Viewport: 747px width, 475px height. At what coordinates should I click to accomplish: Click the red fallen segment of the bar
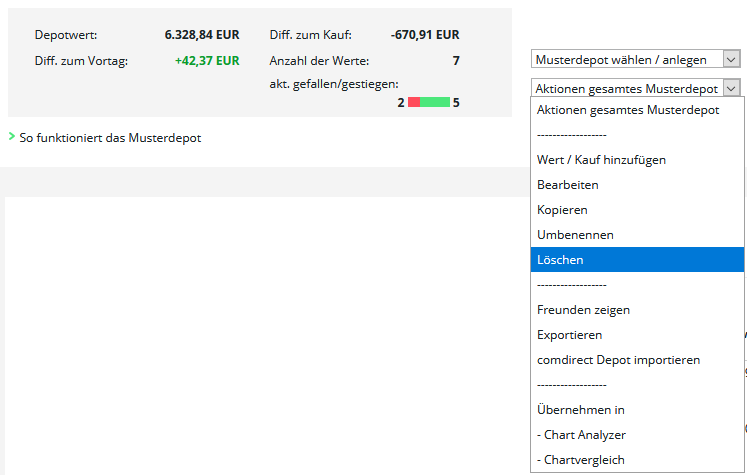pyautogui.click(x=414, y=102)
